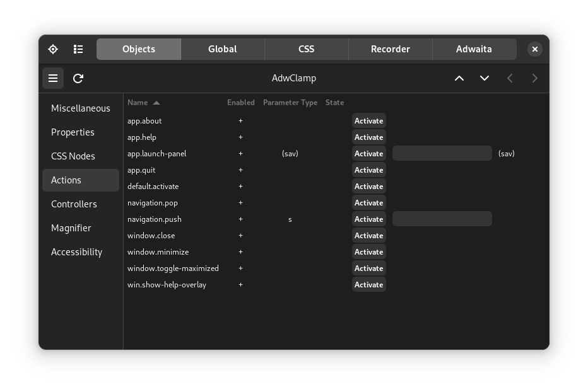Select the Controllers section
Screen dimensions: 588x392
pyautogui.click(x=74, y=204)
